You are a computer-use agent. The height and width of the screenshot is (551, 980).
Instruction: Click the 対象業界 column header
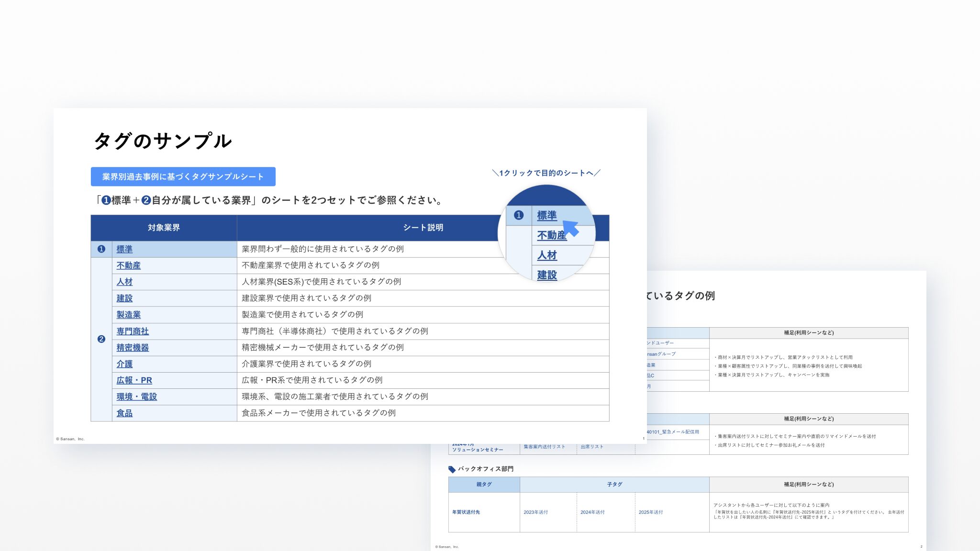164,228
